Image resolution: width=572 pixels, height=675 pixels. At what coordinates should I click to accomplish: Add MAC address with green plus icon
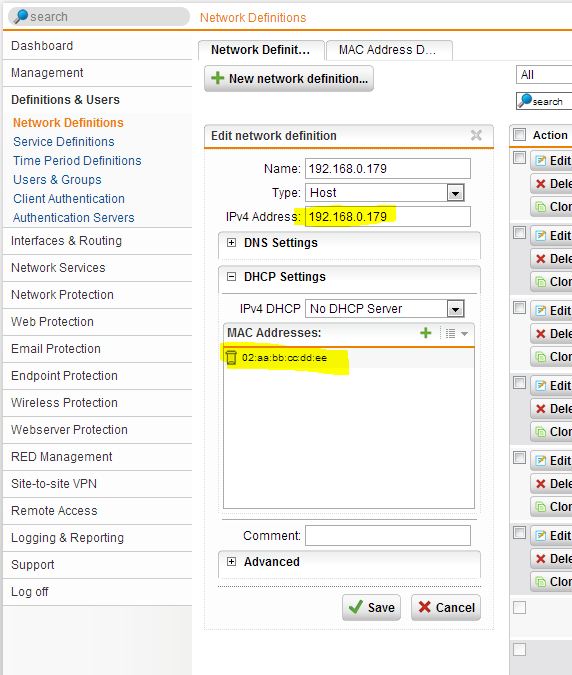[x=426, y=333]
